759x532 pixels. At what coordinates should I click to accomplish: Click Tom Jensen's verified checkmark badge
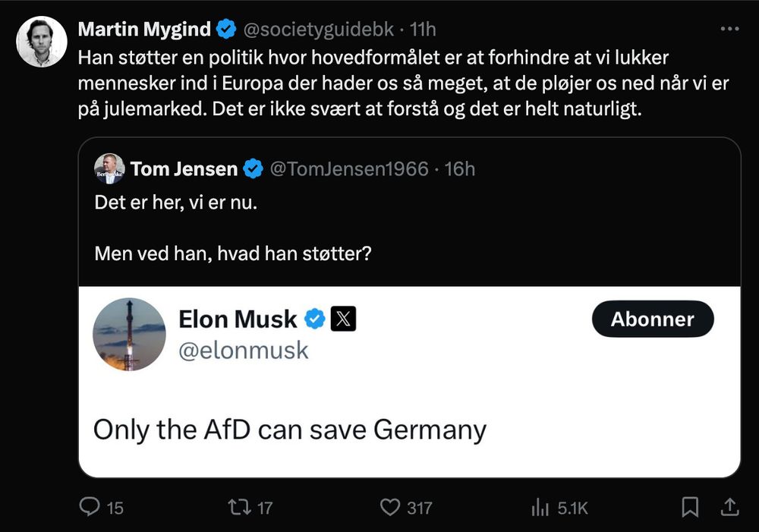[253, 168]
